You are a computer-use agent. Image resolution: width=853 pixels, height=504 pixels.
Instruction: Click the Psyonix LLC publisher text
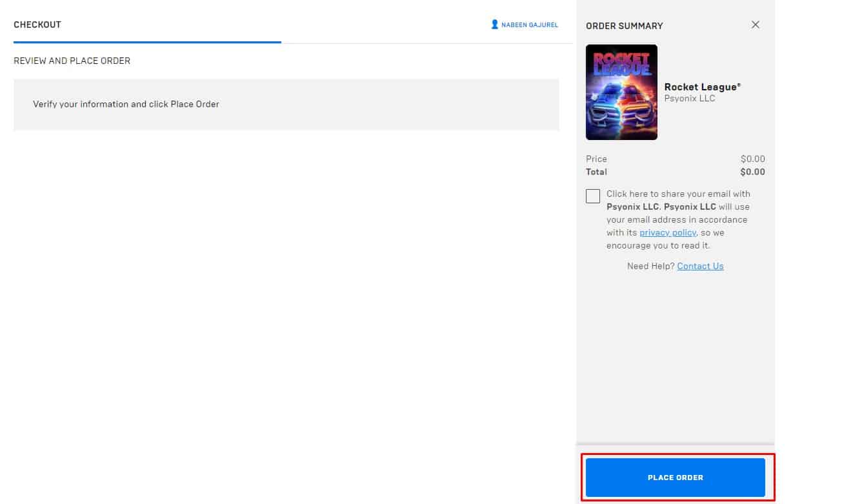(x=690, y=98)
